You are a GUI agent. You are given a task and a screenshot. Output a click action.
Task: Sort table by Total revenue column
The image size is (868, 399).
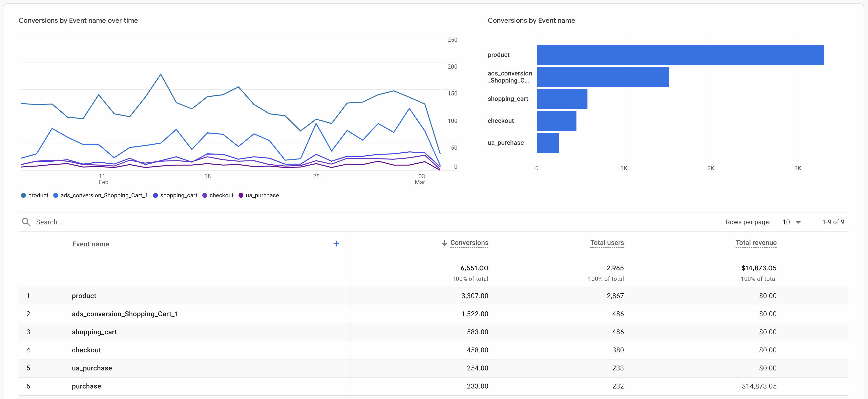pyautogui.click(x=756, y=243)
